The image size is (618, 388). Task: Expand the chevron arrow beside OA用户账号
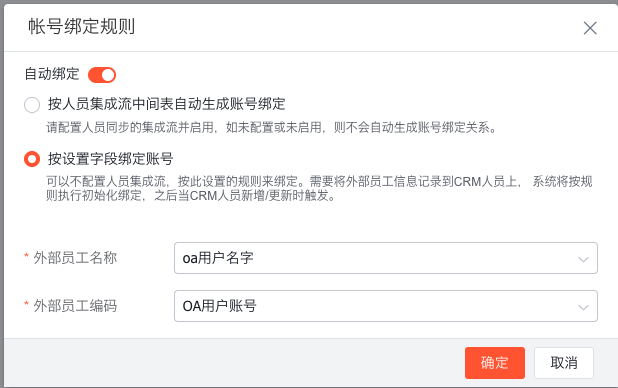(583, 307)
